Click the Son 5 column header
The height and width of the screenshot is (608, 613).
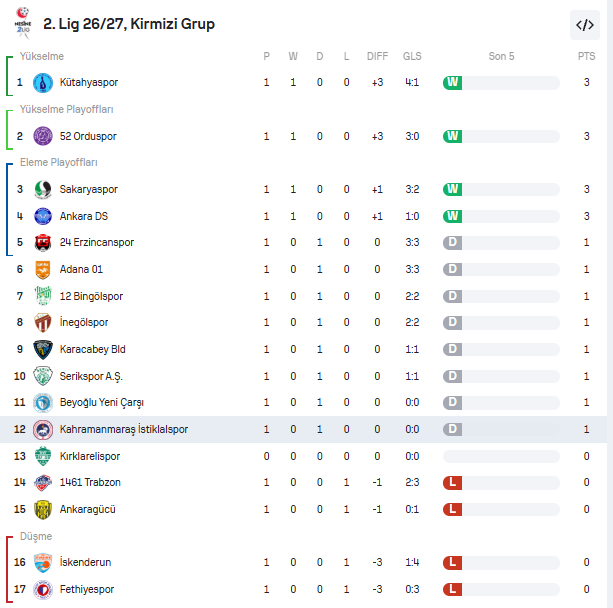click(x=501, y=56)
